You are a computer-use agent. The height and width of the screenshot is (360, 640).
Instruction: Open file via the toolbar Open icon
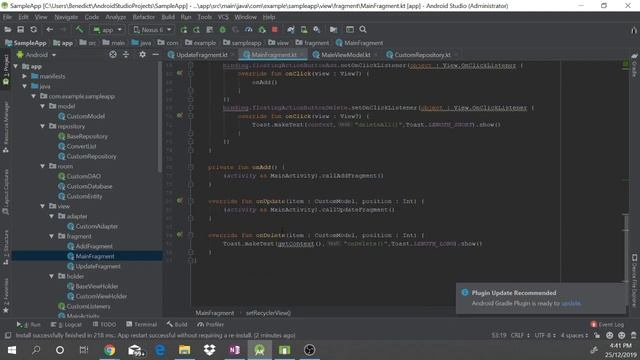point(8,29)
